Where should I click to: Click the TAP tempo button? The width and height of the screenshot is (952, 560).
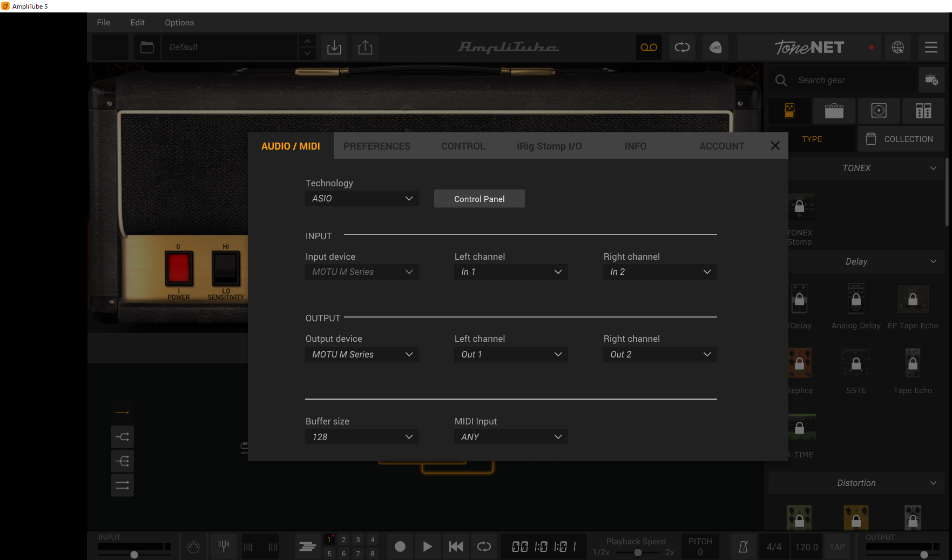(837, 546)
